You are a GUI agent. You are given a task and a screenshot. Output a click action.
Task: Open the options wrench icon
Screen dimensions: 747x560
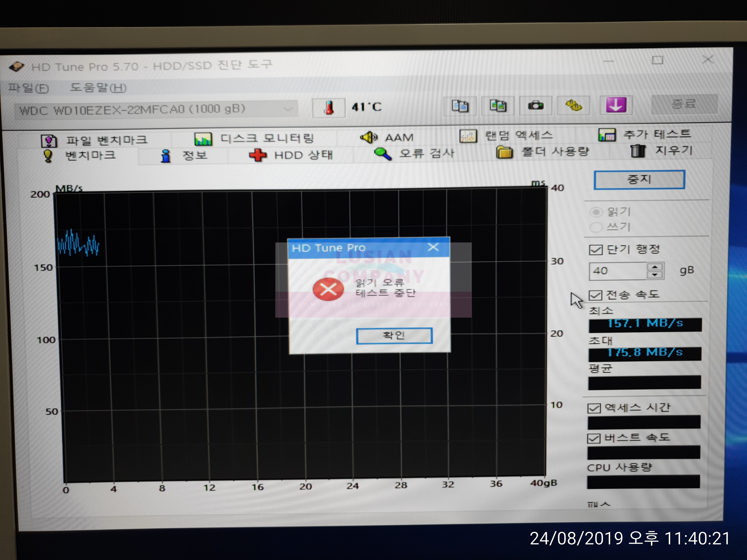coord(573,105)
